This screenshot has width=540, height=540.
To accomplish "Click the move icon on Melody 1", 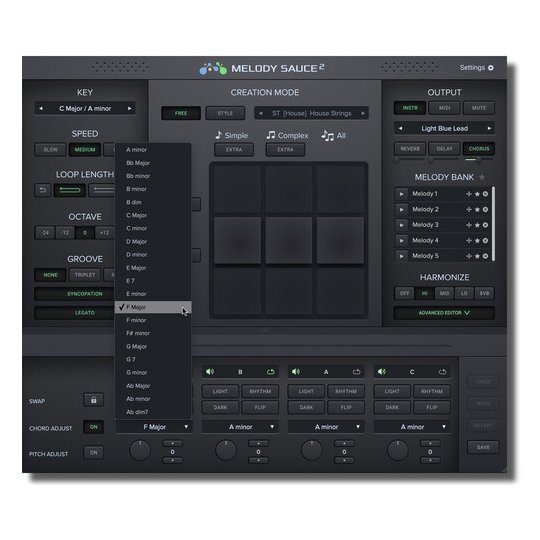I will (469, 194).
